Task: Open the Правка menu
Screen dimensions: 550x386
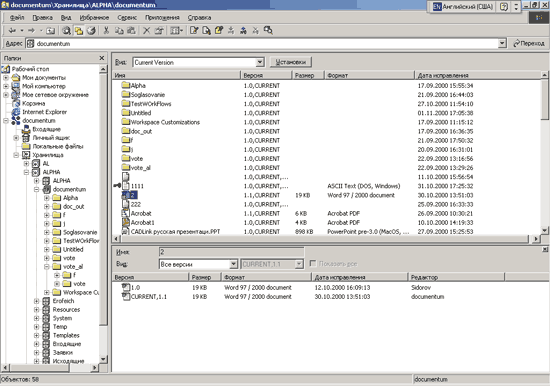Action: coord(42,18)
